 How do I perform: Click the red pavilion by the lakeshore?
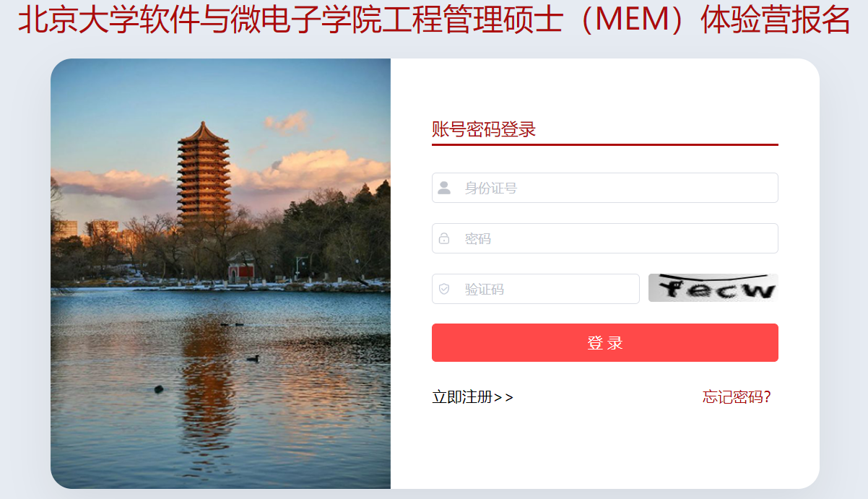click(242, 269)
